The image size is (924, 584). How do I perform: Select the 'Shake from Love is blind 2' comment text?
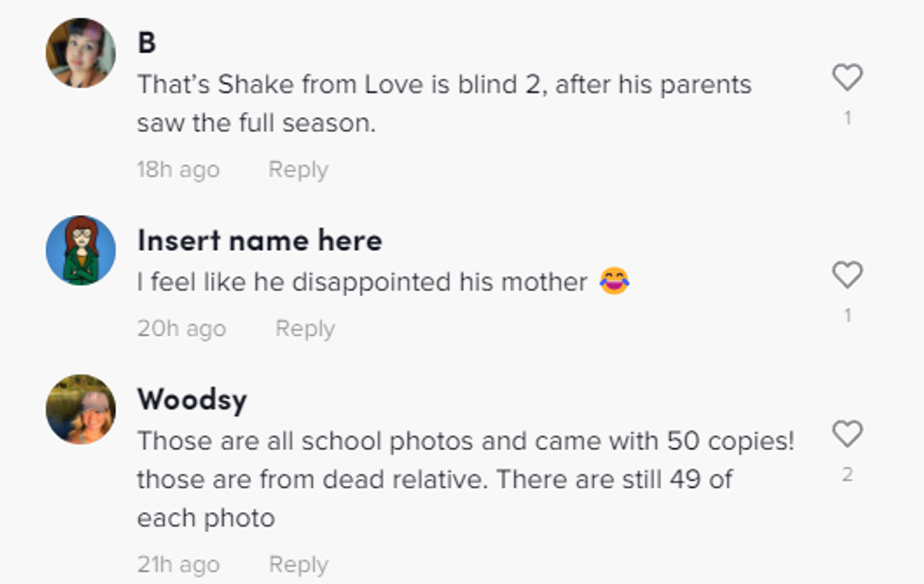pyautogui.click(x=443, y=103)
